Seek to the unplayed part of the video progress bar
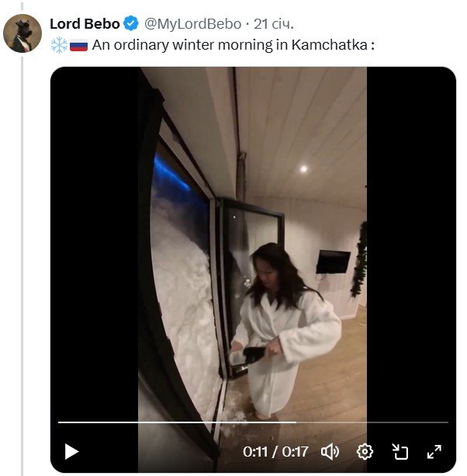 click(372, 422)
